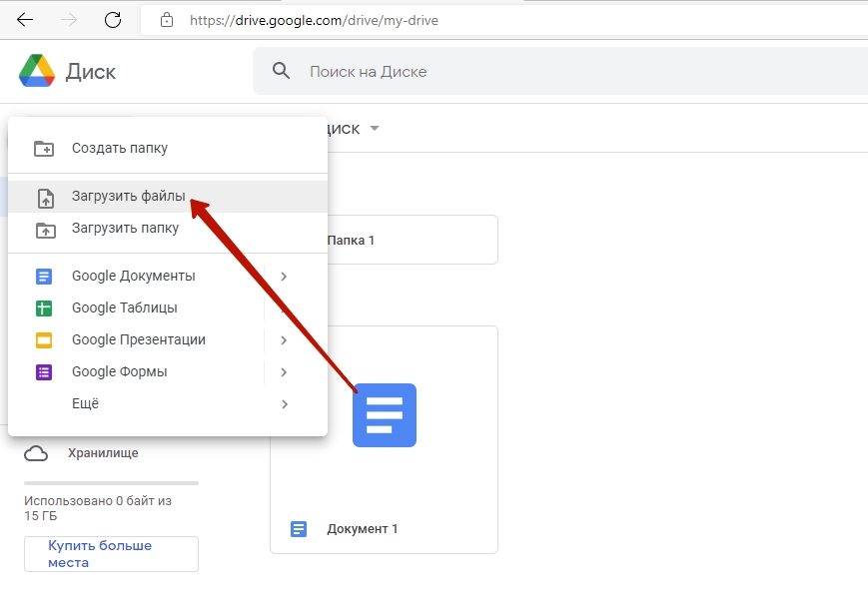Select Создать папку from the menu

coord(168,149)
